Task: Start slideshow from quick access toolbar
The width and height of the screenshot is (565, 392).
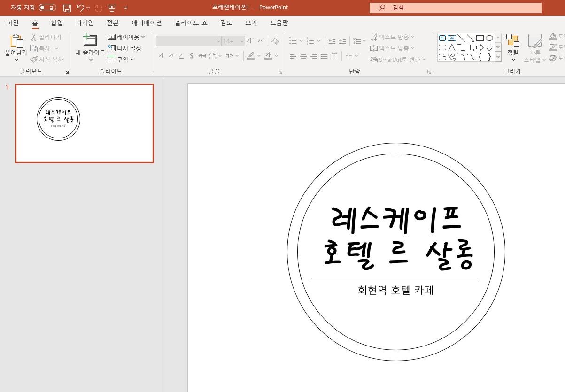Action: (112, 8)
